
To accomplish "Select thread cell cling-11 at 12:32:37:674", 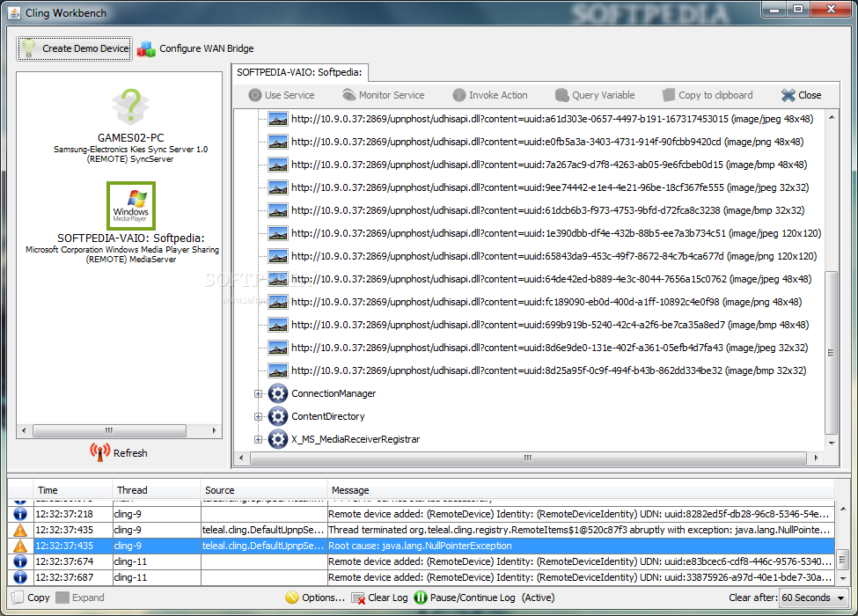I will (157, 561).
